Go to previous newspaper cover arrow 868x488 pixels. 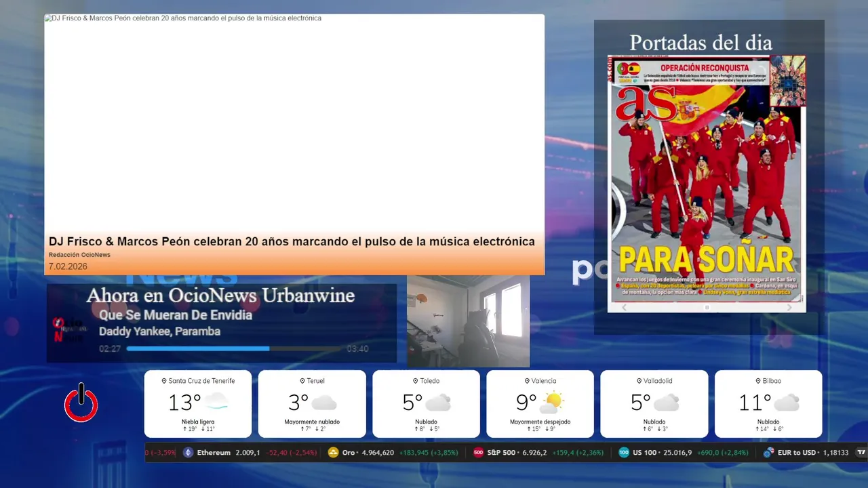[625, 308]
